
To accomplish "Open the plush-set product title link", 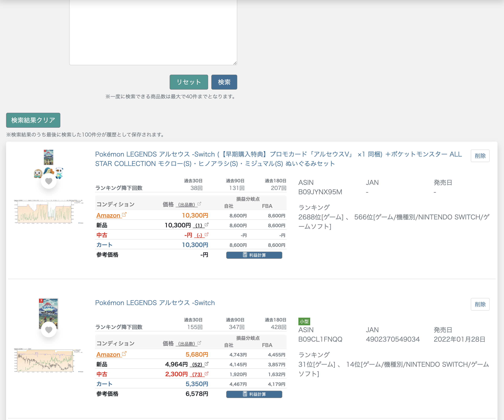I will (x=278, y=159).
